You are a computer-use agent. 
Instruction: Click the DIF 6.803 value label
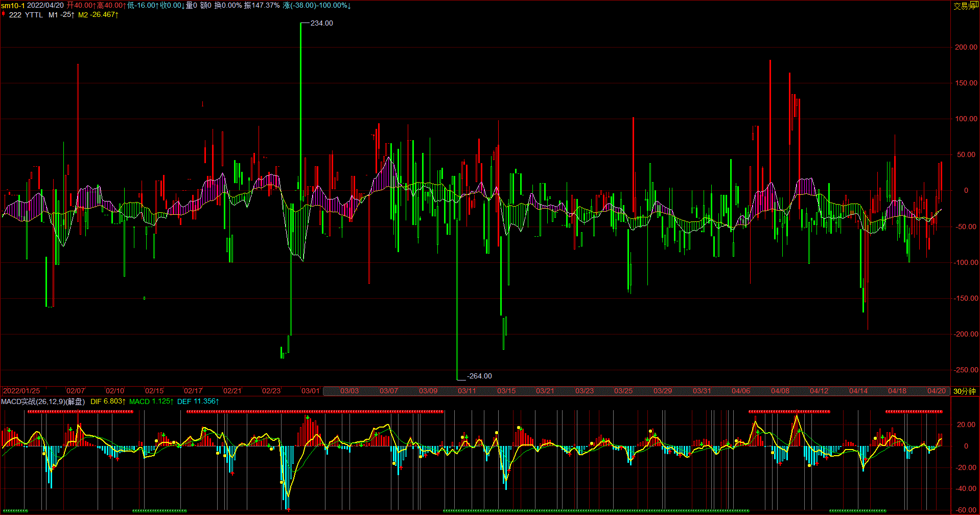108,401
